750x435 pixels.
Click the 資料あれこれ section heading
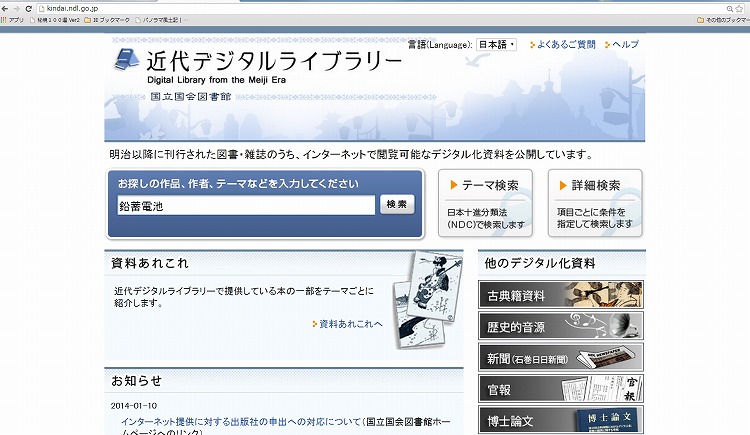pyautogui.click(x=150, y=263)
